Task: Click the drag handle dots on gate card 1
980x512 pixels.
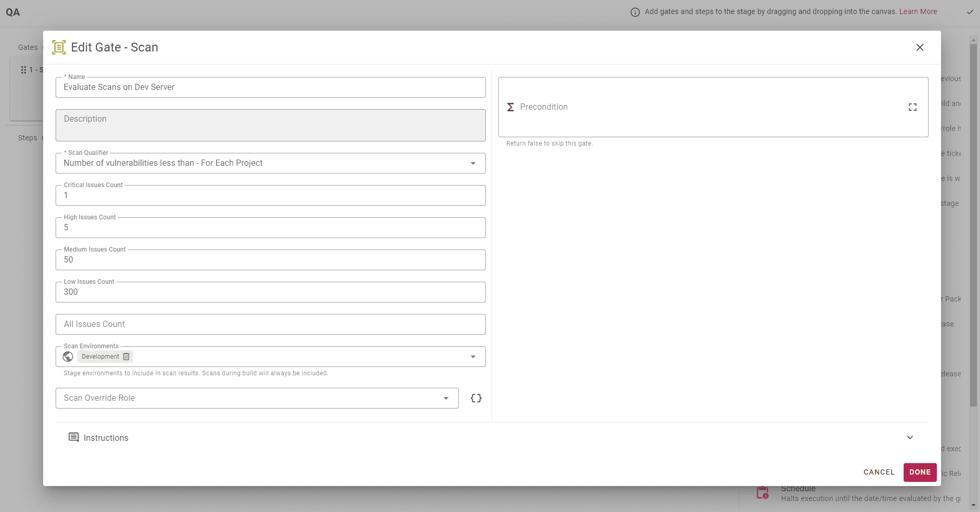Action: tap(23, 69)
